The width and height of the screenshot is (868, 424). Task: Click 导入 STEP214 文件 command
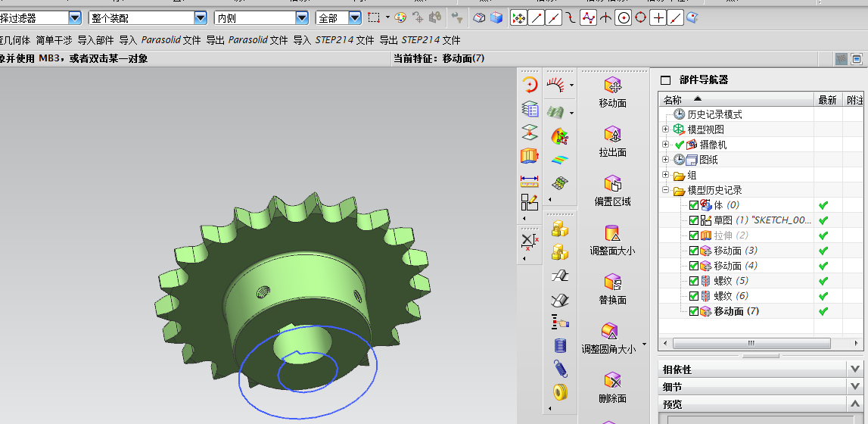click(x=334, y=40)
